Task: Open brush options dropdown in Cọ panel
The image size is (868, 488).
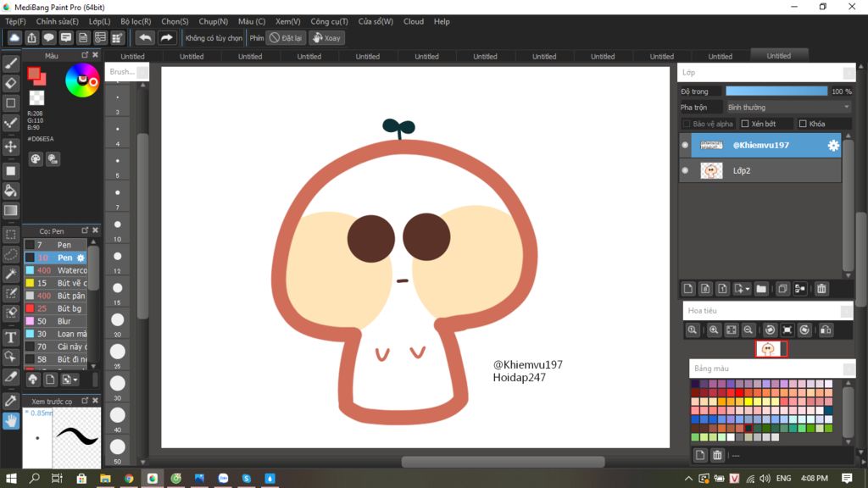Action: point(70,380)
